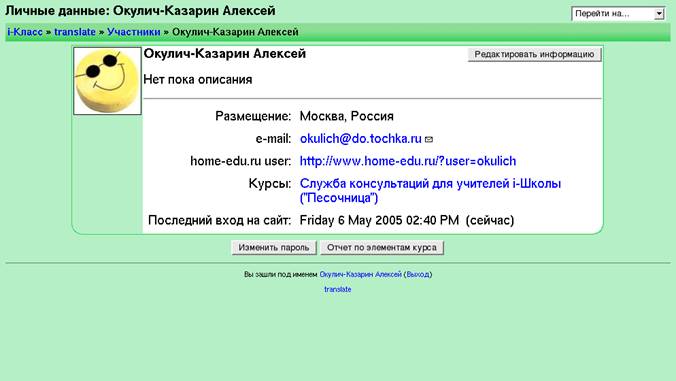This screenshot has height=381, width=676.
Task: Open the "Служба консультаций для учителей" course link
Action: click(x=430, y=190)
